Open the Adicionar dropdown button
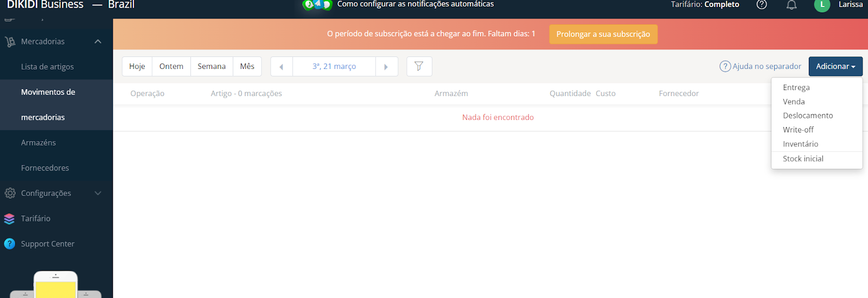The width and height of the screenshot is (868, 298). (835, 66)
